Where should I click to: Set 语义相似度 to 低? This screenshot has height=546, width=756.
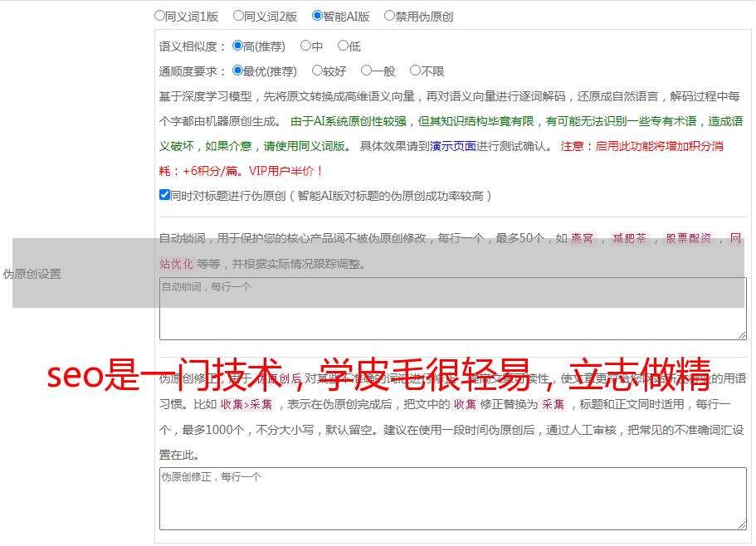344,46
